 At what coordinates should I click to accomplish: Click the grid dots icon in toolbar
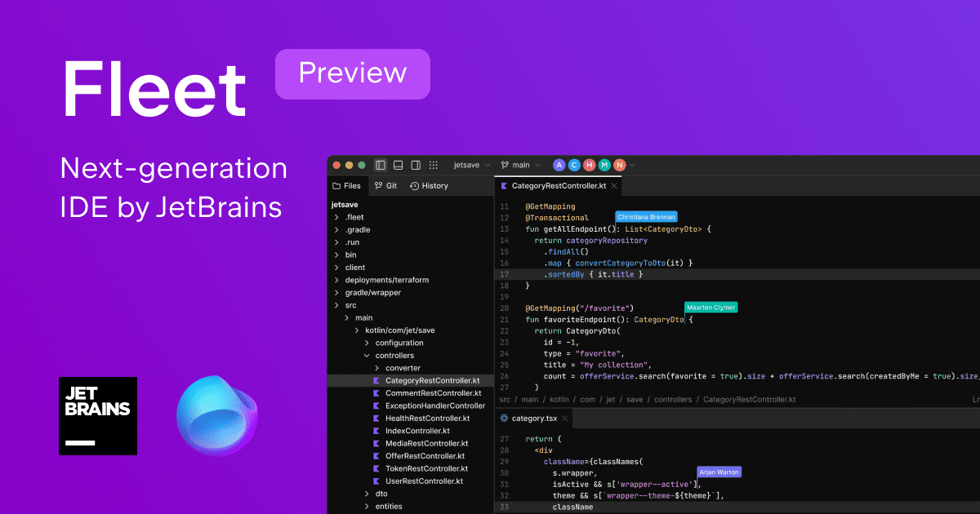pos(434,165)
